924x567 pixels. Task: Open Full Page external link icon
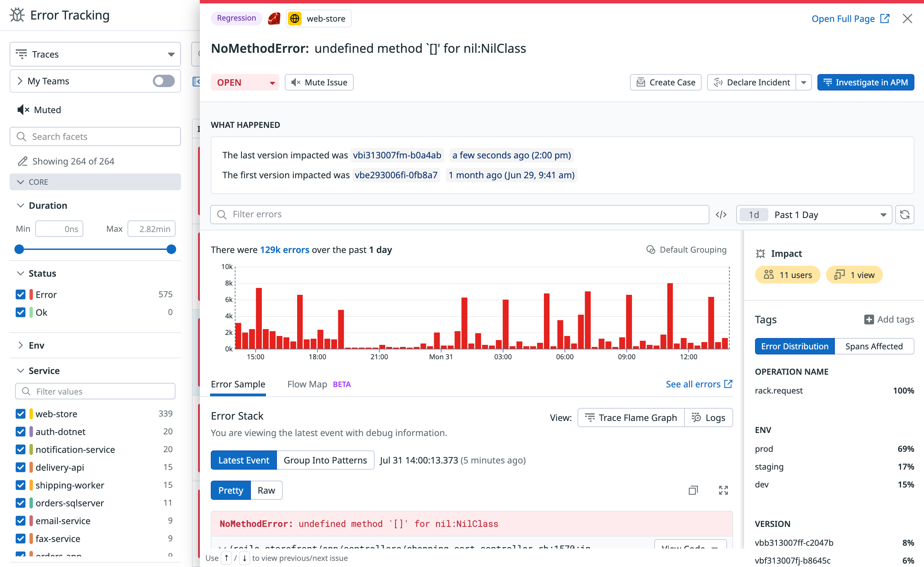885,19
